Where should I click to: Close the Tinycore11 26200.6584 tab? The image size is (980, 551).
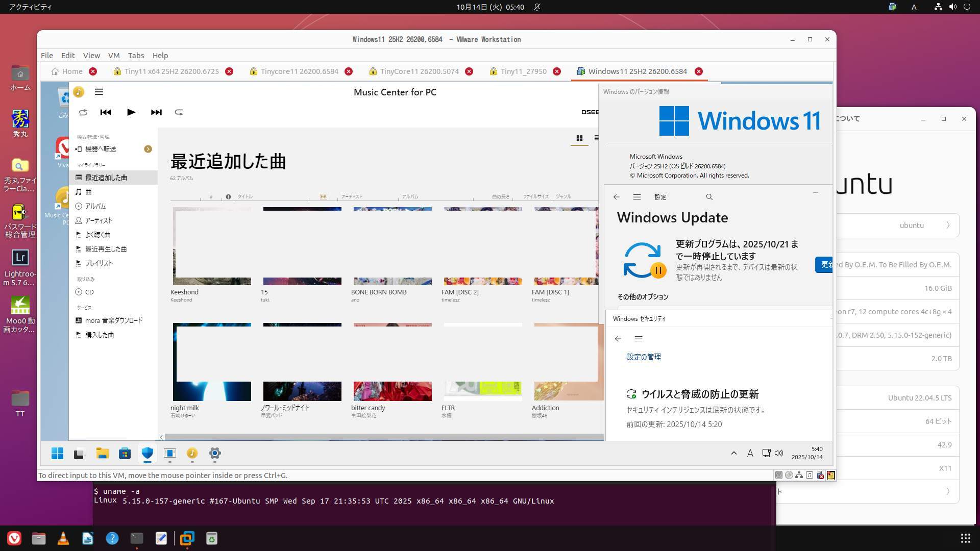tap(349, 71)
